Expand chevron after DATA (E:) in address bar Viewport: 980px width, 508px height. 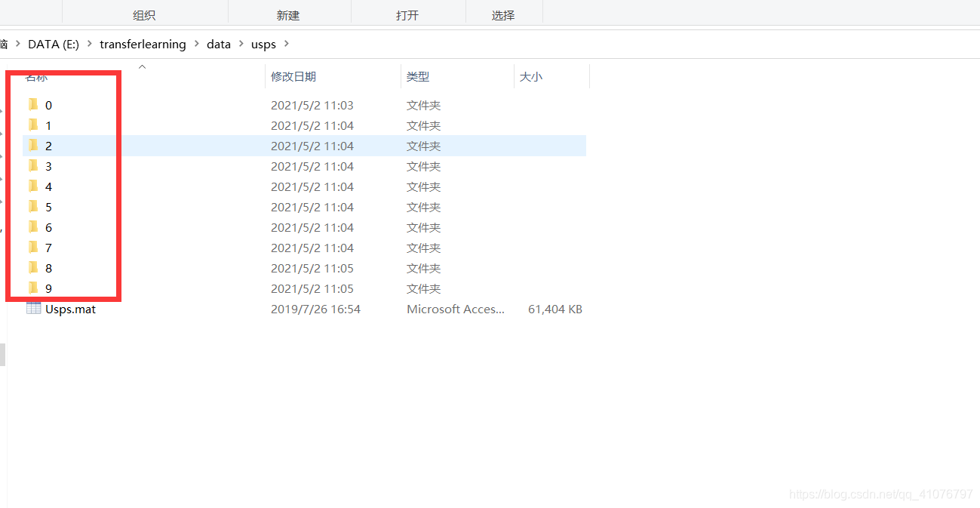(90, 44)
